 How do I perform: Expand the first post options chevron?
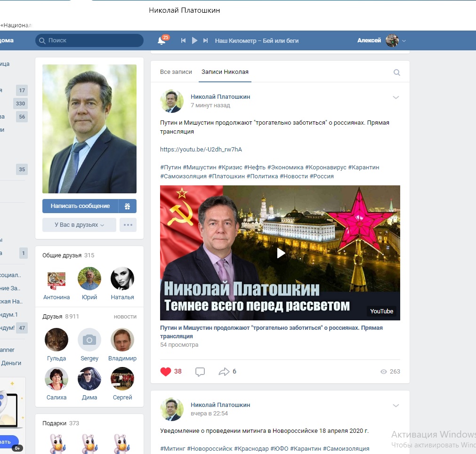point(396,97)
